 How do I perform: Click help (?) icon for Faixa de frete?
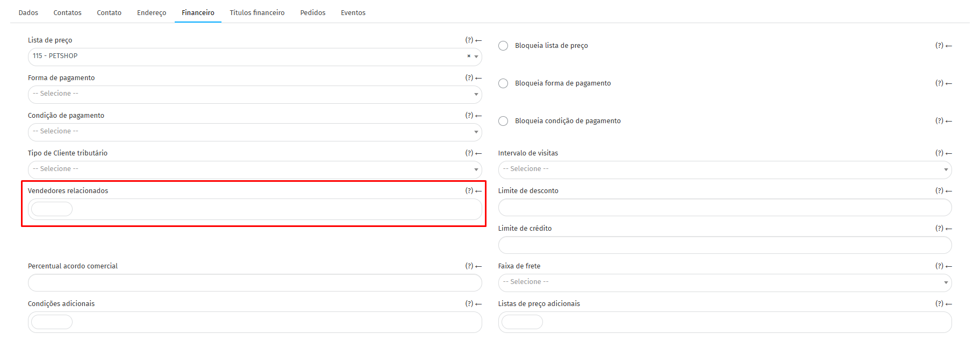(x=939, y=266)
